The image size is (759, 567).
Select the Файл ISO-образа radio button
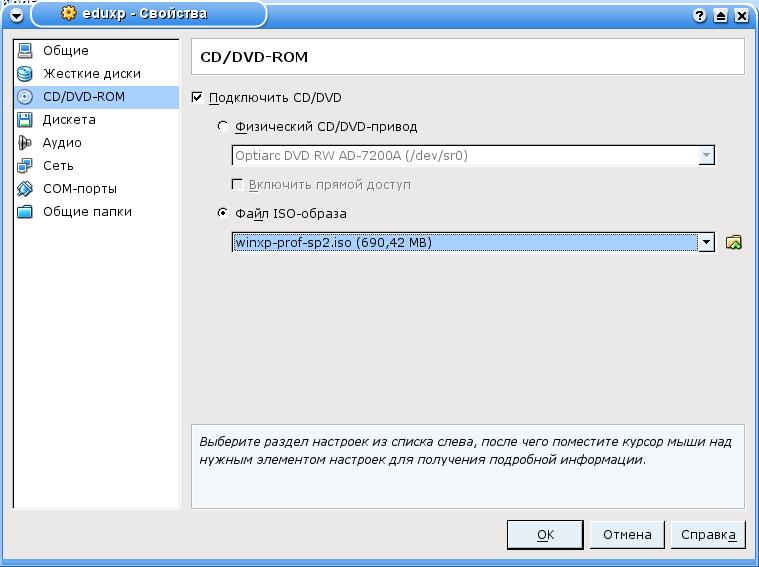[223, 213]
